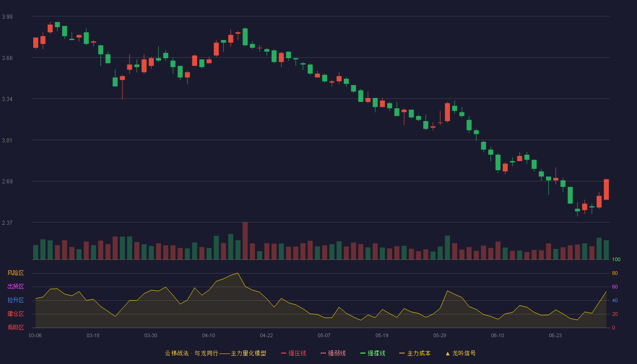The height and width of the screenshot is (364, 637).
Task: Click the 06-23 date label
Action: (x=556, y=335)
